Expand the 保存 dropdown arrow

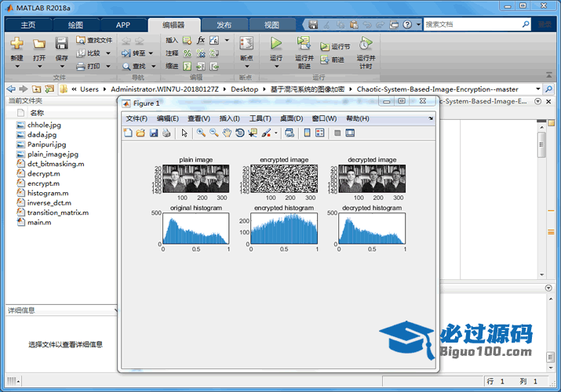62,66
